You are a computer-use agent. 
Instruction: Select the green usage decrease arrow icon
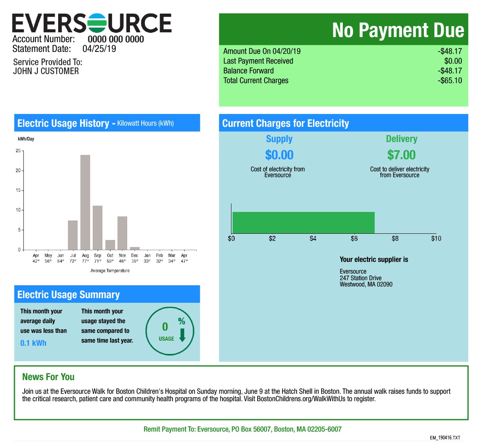click(x=183, y=333)
